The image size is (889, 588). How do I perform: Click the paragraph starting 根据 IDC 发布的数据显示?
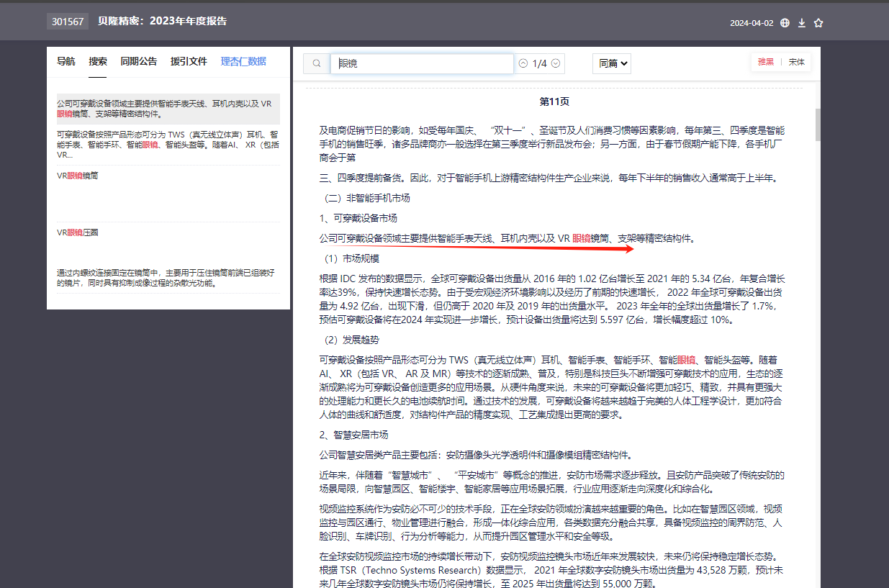click(553, 299)
